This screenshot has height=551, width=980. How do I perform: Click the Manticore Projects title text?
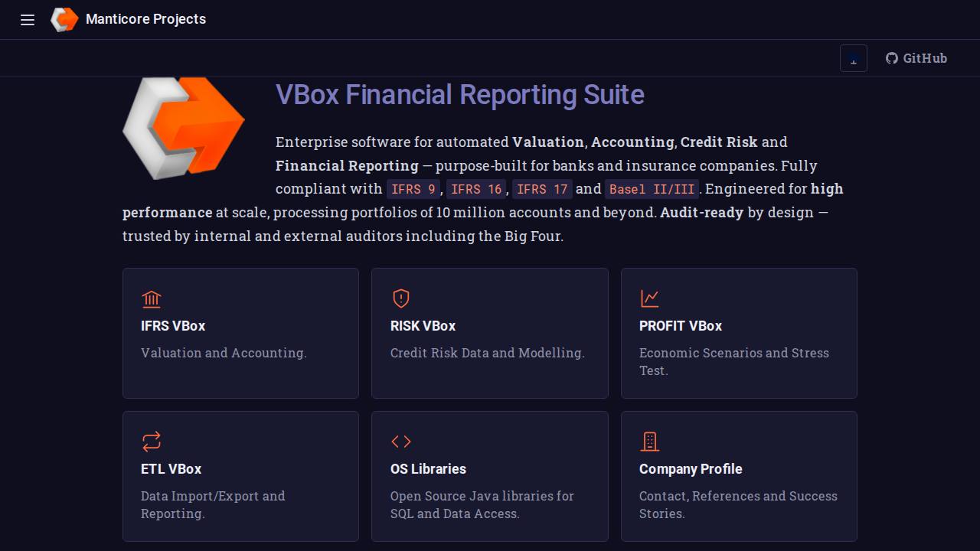pos(145,19)
